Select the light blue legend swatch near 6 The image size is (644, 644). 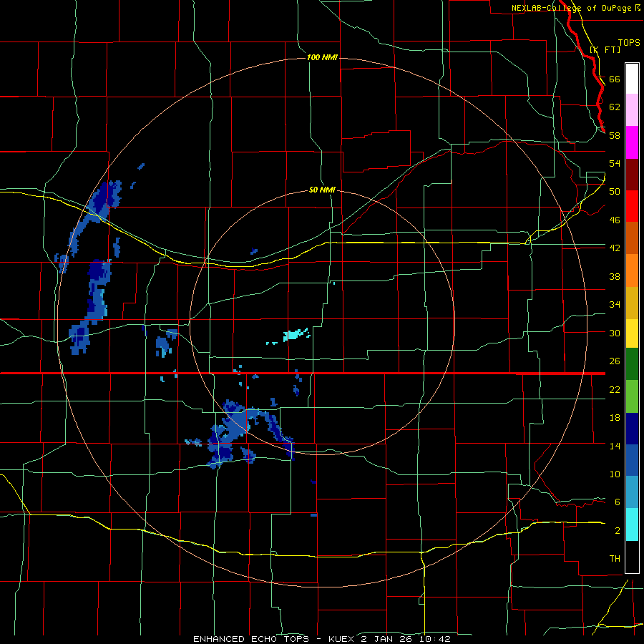click(632, 492)
